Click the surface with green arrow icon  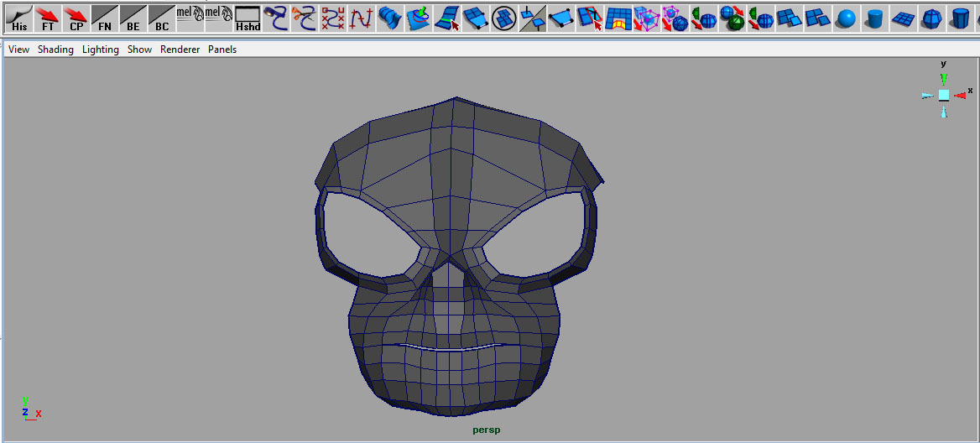tap(419, 18)
